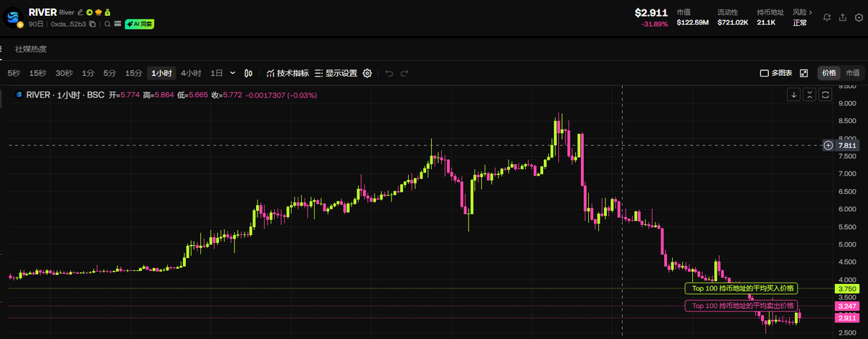Toggle the 多图表 multi-chart option
The width and height of the screenshot is (868, 339).
pyautogui.click(x=776, y=73)
